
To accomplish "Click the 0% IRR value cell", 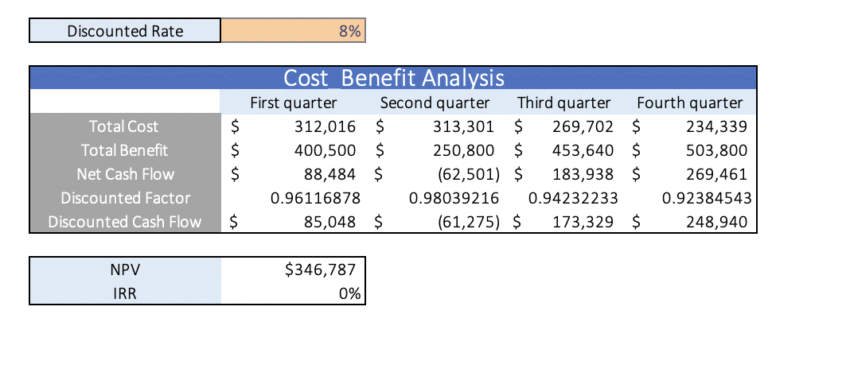I will click(293, 293).
